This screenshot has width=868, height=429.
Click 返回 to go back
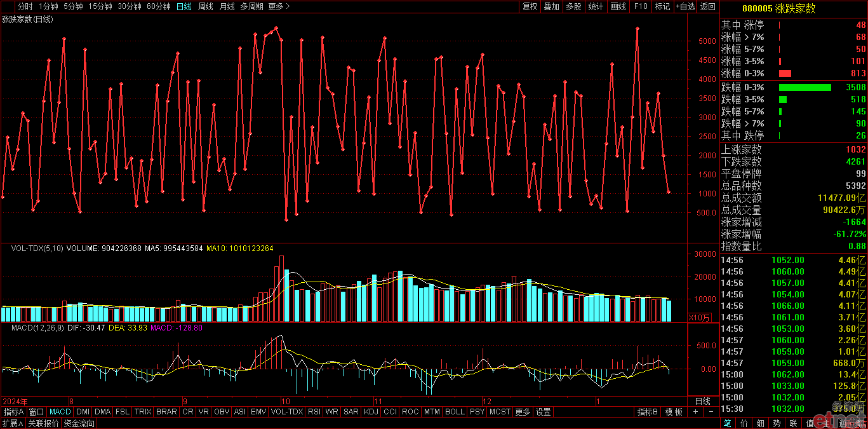[x=707, y=6]
